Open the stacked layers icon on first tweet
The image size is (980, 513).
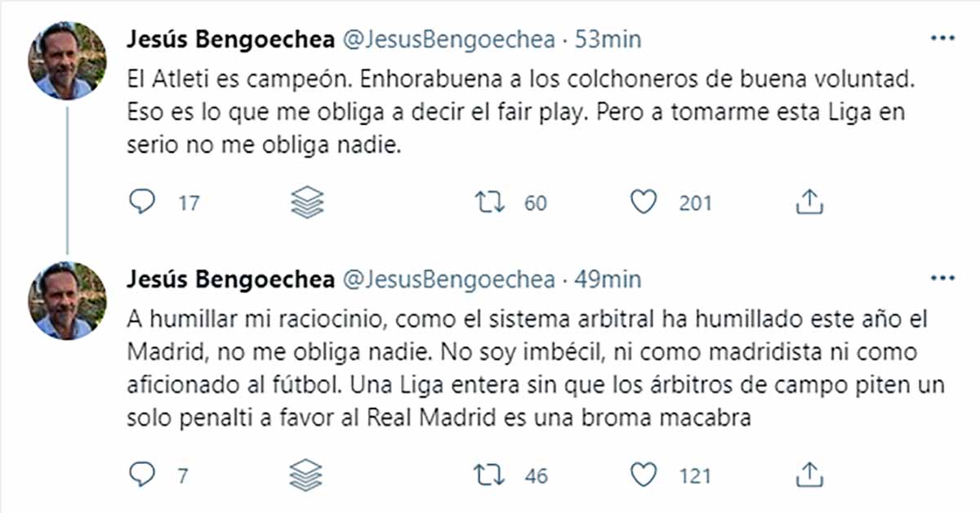(307, 203)
